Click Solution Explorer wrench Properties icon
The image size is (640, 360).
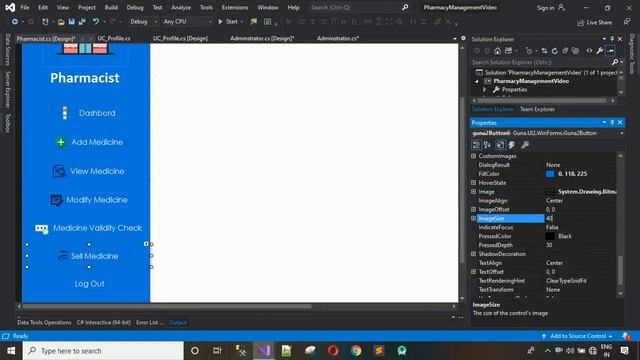pos(600,51)
